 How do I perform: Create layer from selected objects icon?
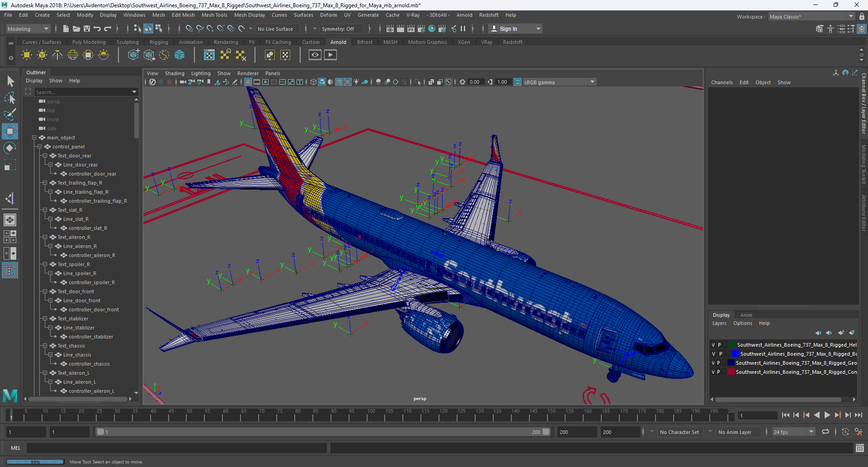(x=852, y=333)
